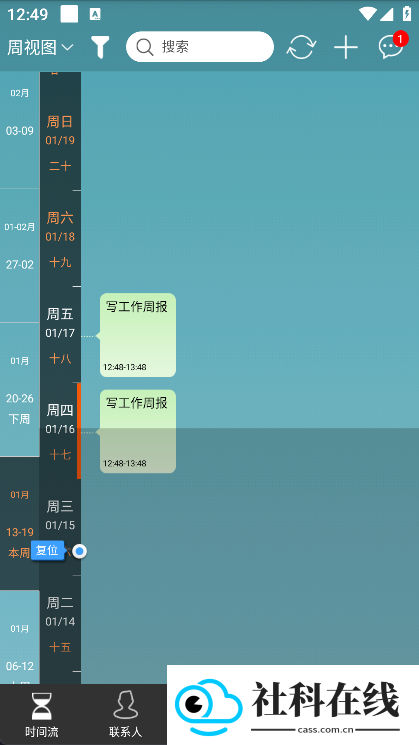Image resolution: width=419 pixels, height=745 pixels.
Task: Tap the battery status bar icon
Action: pyautogui.click(x=407, y=14)
